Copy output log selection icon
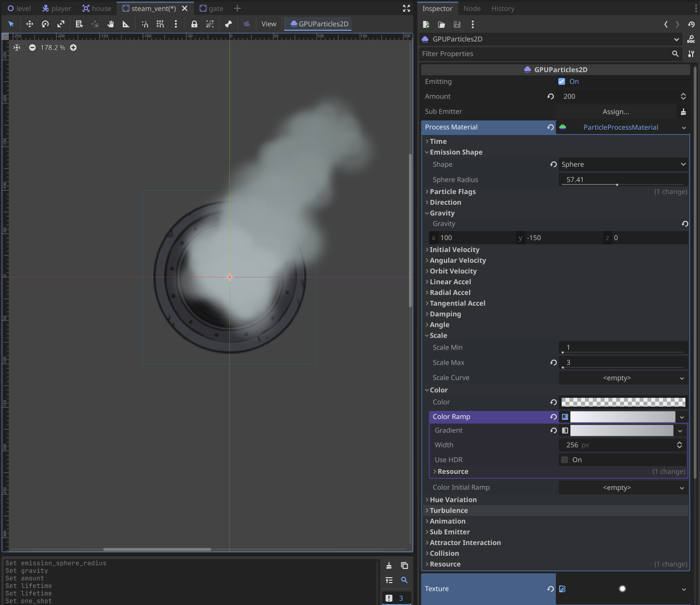 404,566
